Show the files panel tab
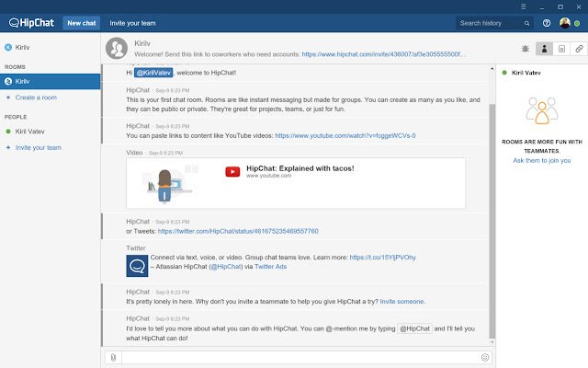Screen dimensions: 588x368 coord(561,49)
